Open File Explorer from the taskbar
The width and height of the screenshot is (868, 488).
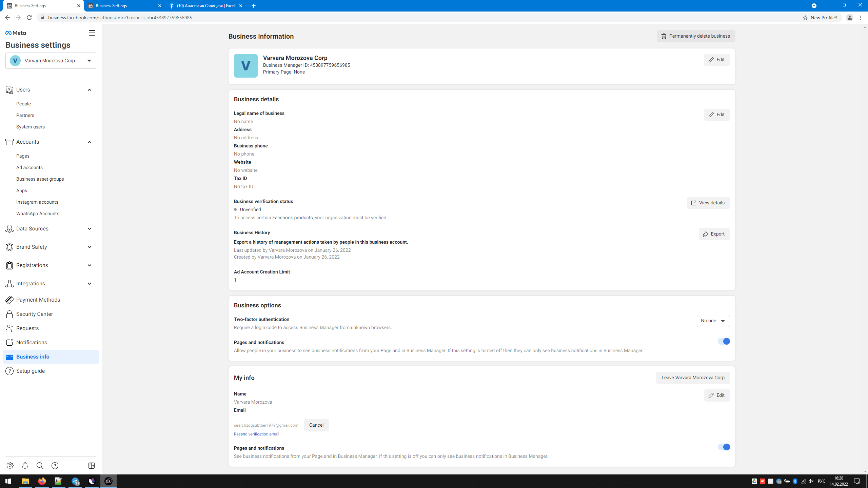click(25, 481)
